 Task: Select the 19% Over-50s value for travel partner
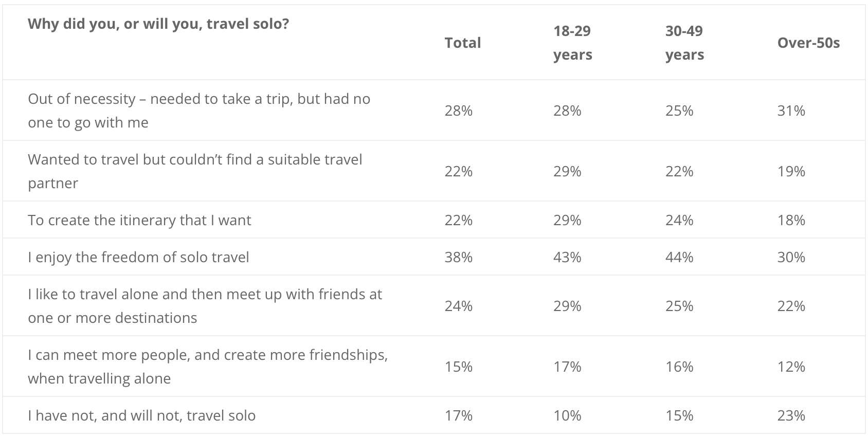tap(791, 171)
